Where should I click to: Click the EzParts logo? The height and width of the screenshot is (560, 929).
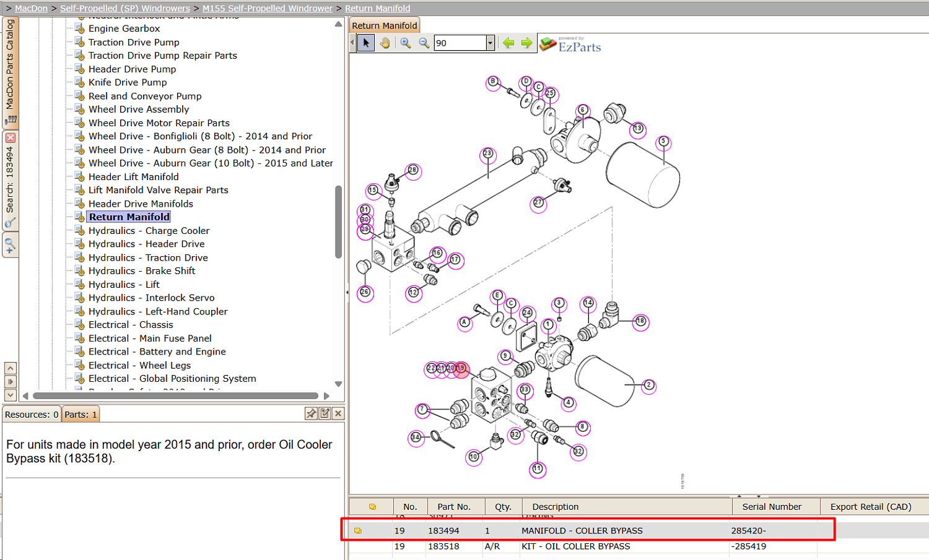(x=570, y=45)
